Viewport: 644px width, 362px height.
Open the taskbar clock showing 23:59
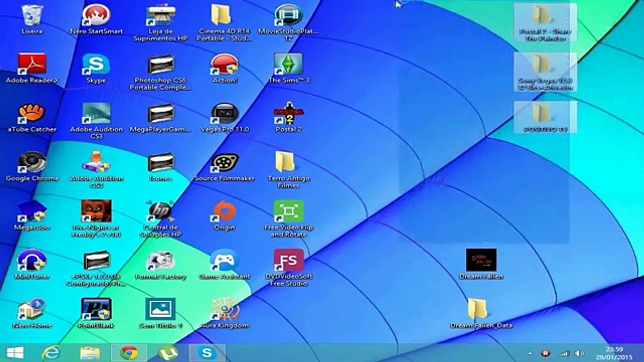pyautogui.click(x=614, y=352)
